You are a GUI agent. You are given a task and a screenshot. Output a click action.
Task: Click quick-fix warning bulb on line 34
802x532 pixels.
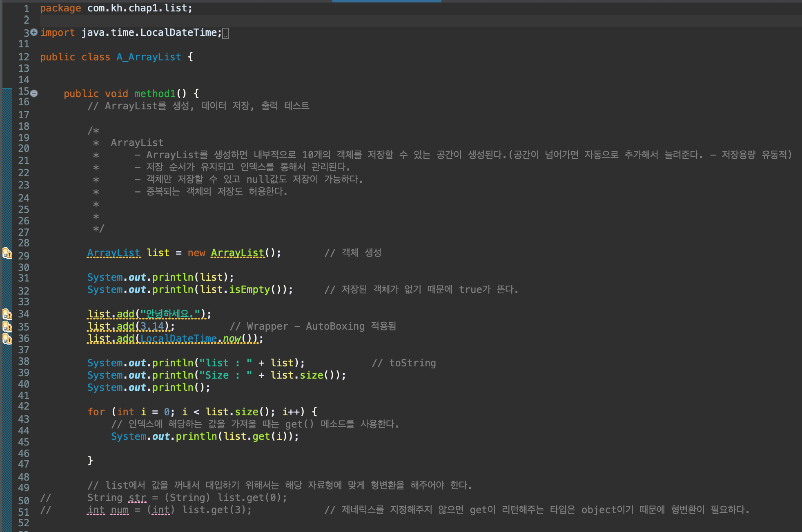(7, 314)
